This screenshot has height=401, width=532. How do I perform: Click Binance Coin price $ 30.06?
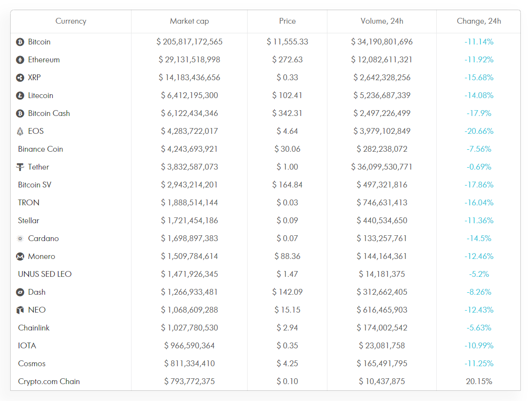287,149
